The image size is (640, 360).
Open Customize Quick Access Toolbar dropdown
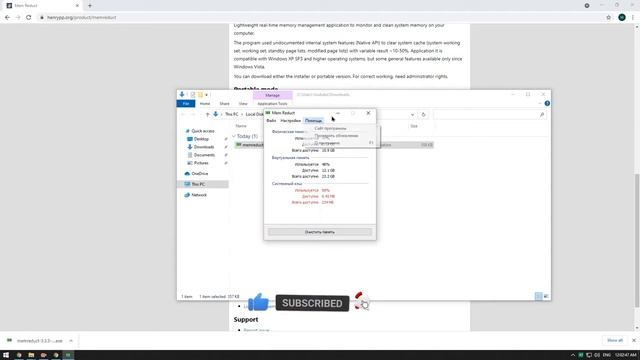coord(207,95)
